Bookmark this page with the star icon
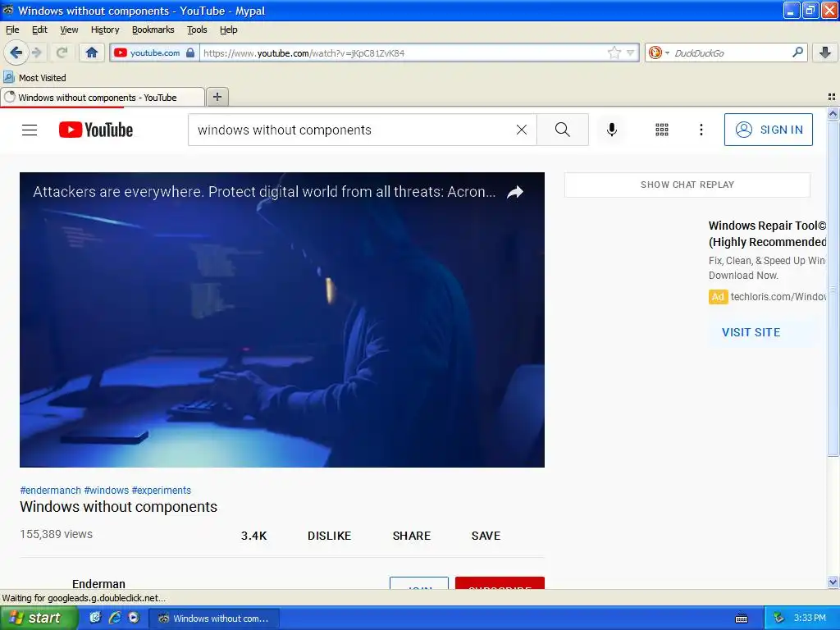The height and width of the screenshot is (630, 840). [x=614, y=52]
